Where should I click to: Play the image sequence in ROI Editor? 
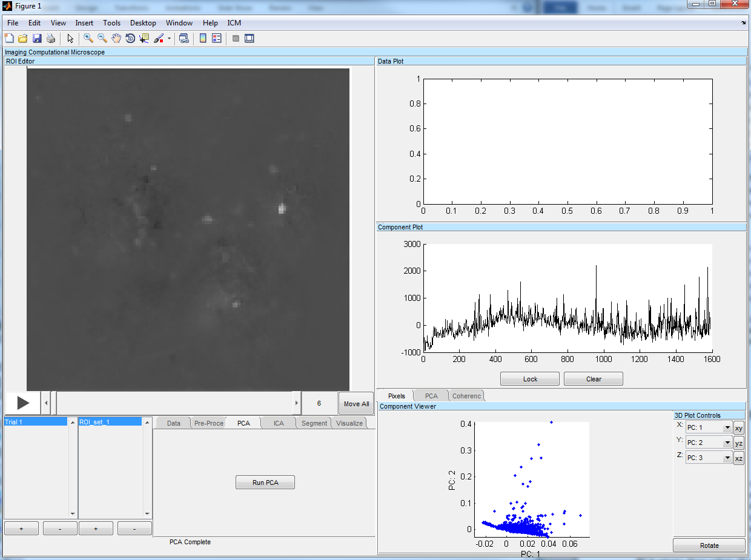tap(22, 403)
